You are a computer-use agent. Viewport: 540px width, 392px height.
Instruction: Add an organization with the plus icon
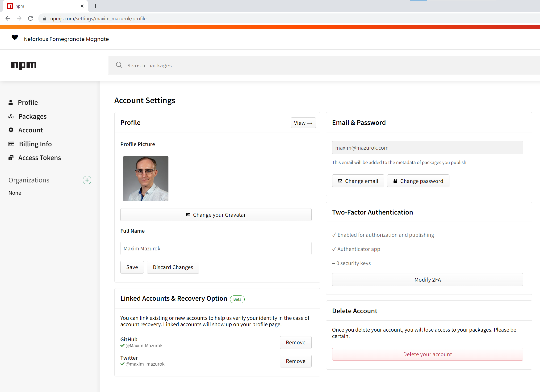[x=87, y=180]
